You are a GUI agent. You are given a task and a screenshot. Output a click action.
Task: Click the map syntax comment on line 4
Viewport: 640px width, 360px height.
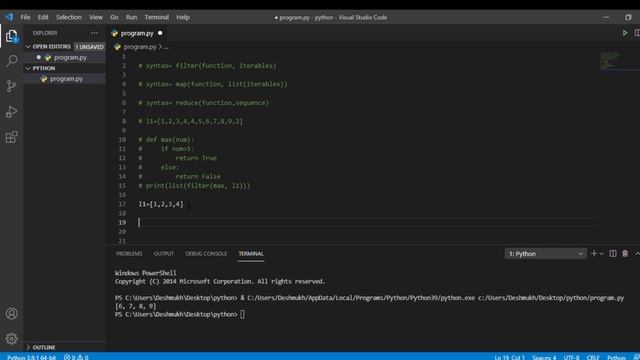tap(213, 84)
